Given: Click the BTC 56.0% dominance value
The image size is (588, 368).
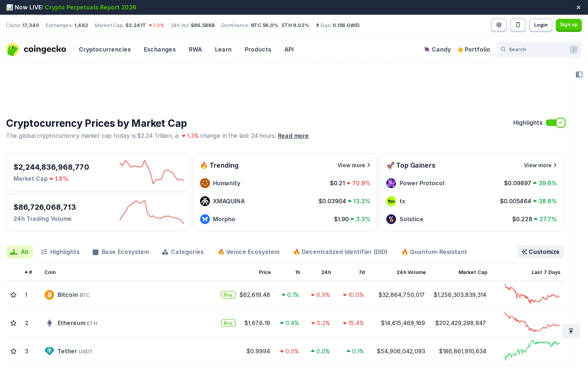Looking at the screenshot, I should click(265, 25).
